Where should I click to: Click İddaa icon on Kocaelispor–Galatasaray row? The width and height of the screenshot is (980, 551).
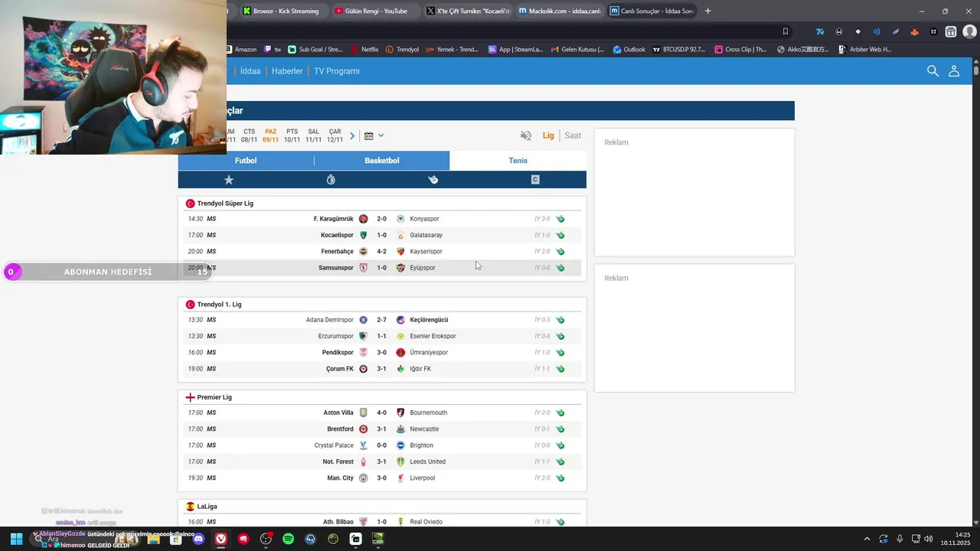pyautogui.click(x=560, y=235)
